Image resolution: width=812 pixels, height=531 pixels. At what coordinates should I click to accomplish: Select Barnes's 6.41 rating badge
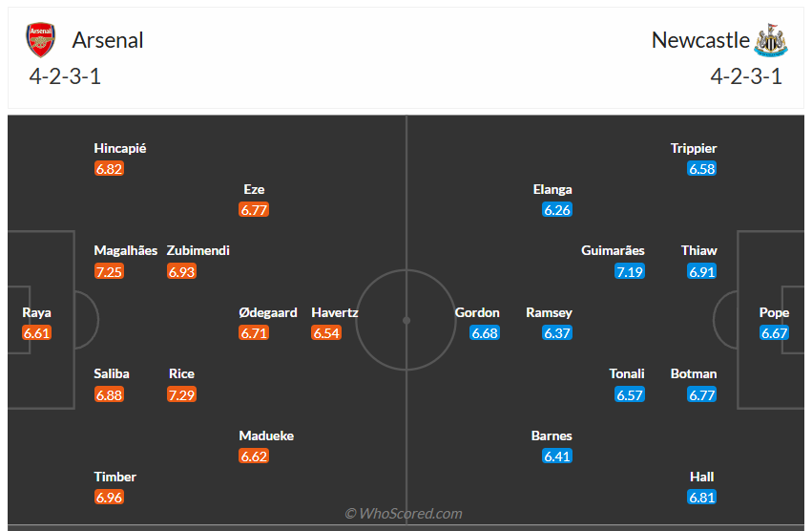(x=557, y=456)
